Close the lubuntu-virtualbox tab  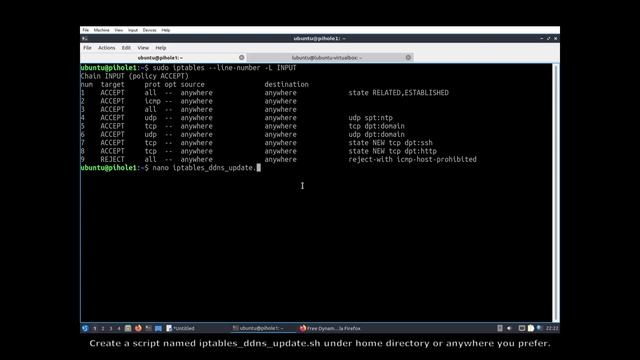[x=408, y=58]
